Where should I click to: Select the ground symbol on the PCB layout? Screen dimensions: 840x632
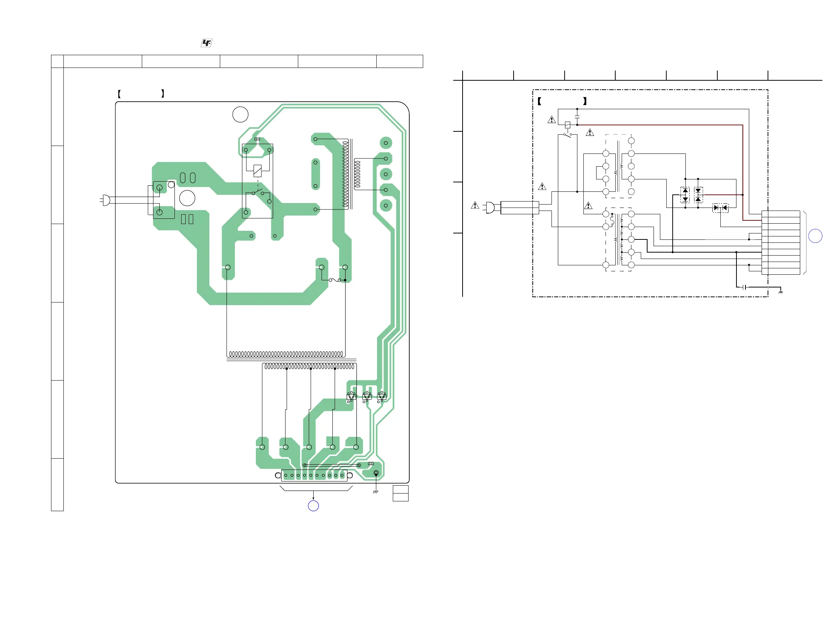[x=376, y=492]
